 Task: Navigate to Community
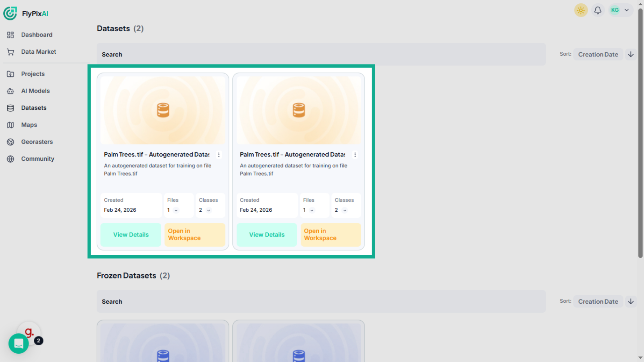(38, 159)
